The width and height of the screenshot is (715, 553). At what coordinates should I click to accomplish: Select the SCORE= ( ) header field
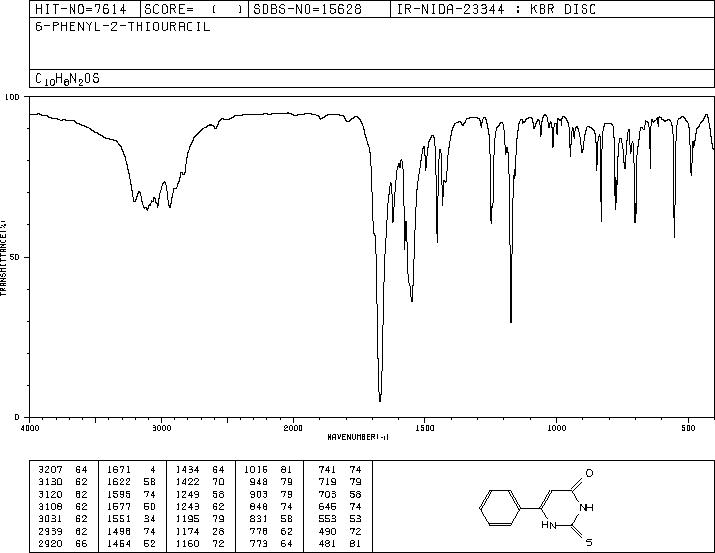coord(194,9)
